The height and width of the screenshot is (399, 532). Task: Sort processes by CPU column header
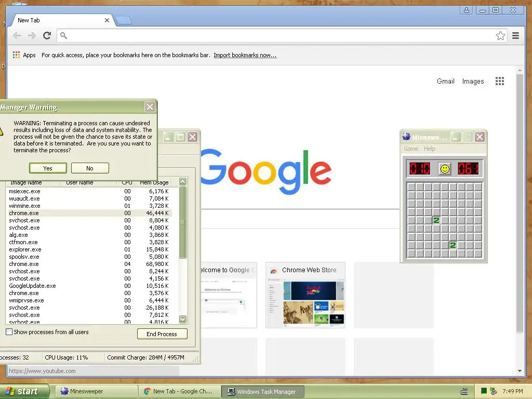coord(127,182)
